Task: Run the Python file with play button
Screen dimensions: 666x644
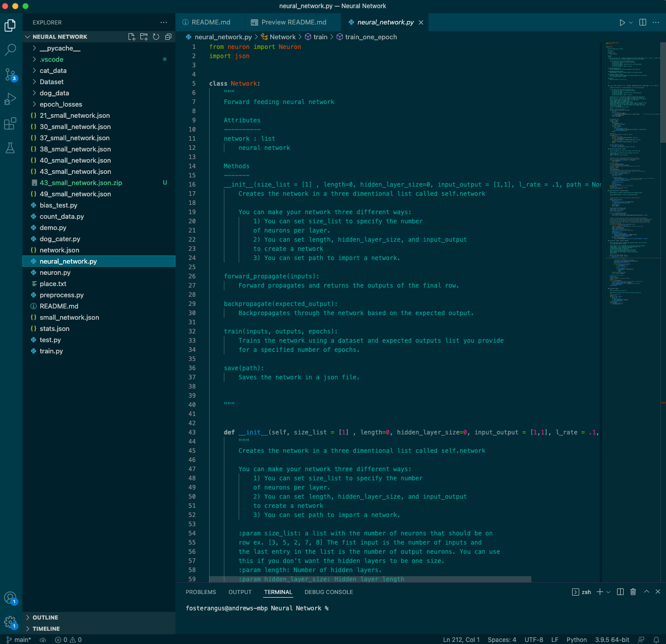Action: pos(622,22)
